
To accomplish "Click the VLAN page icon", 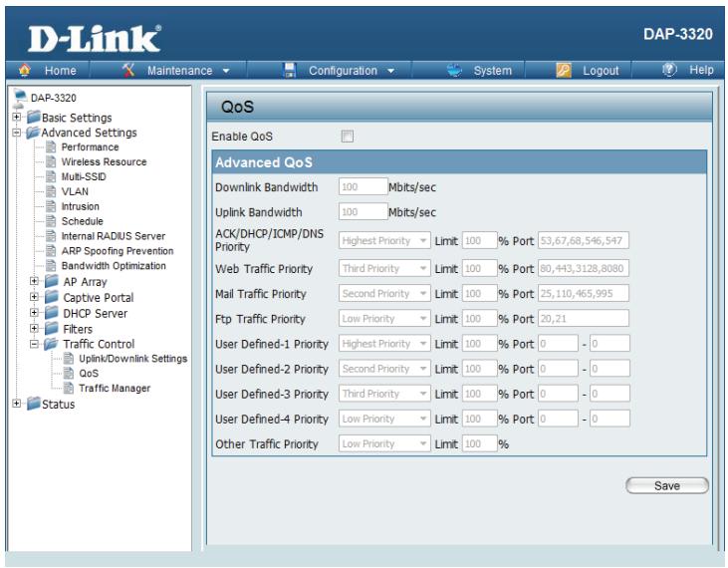I will pos(51,191).
